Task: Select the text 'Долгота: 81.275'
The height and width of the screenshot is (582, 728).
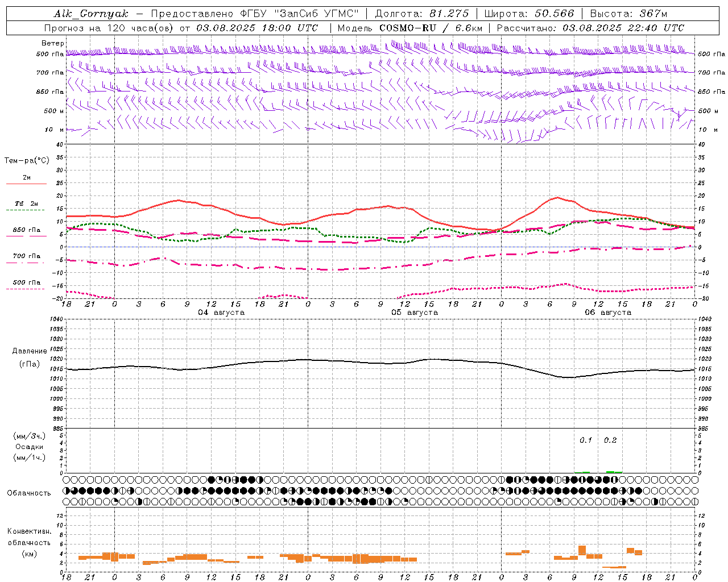Action: point(422,14)
